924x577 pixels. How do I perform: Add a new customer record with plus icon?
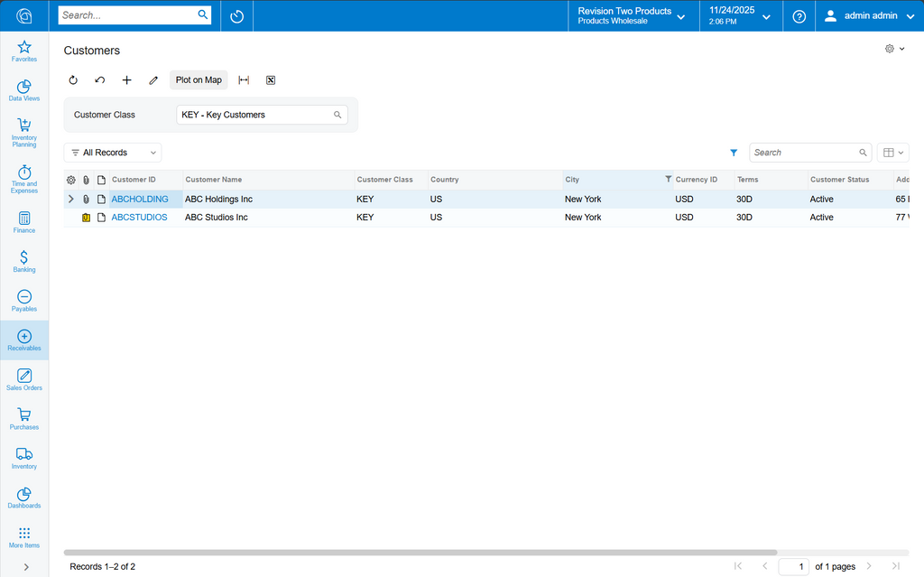click(127, 80)
